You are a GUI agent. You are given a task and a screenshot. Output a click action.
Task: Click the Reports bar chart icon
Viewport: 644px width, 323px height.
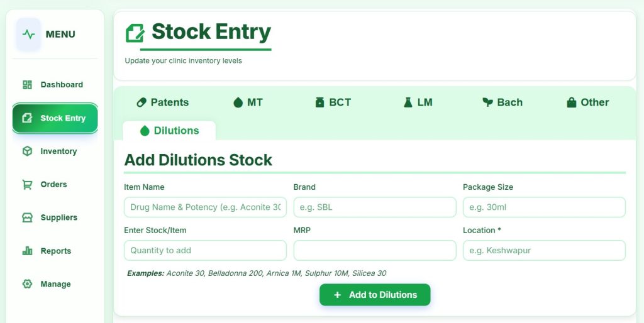[x=27, y=251]
